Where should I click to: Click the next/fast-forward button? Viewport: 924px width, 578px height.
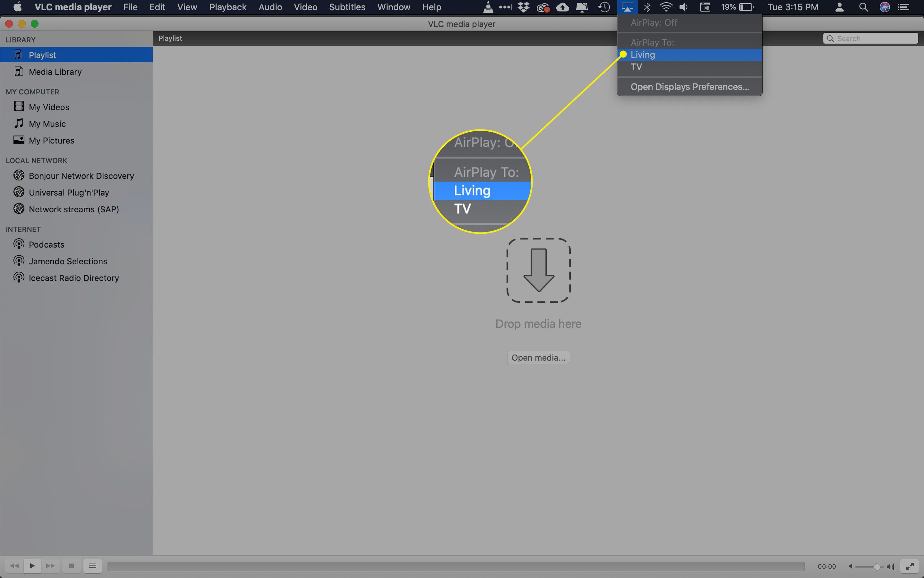[x=50, y=566]
